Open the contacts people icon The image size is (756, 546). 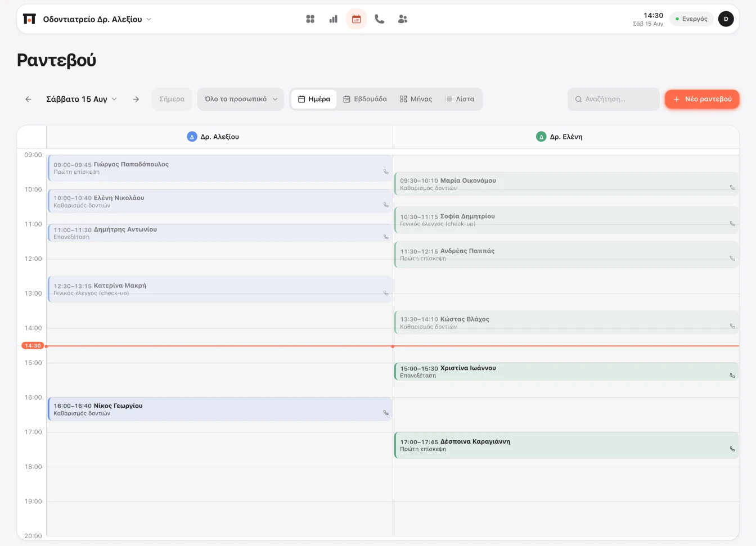pos(403,19)
